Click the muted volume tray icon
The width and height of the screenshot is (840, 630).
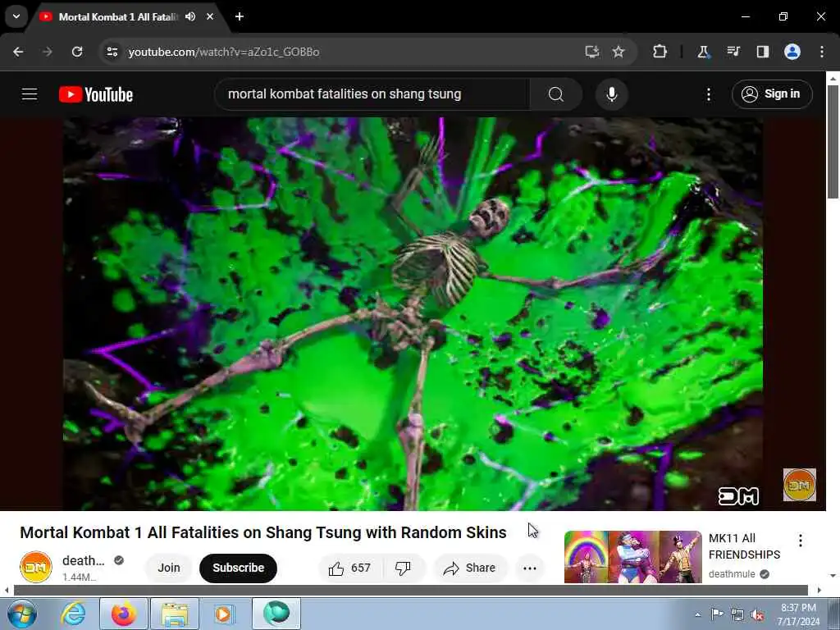click(x=757, y=614)
